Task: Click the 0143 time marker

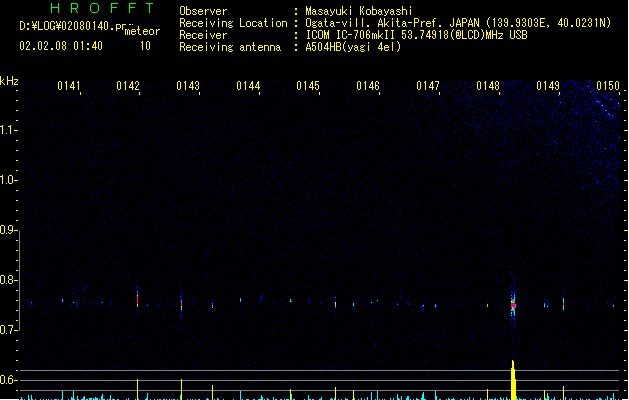Action: [x=188, y=86]
